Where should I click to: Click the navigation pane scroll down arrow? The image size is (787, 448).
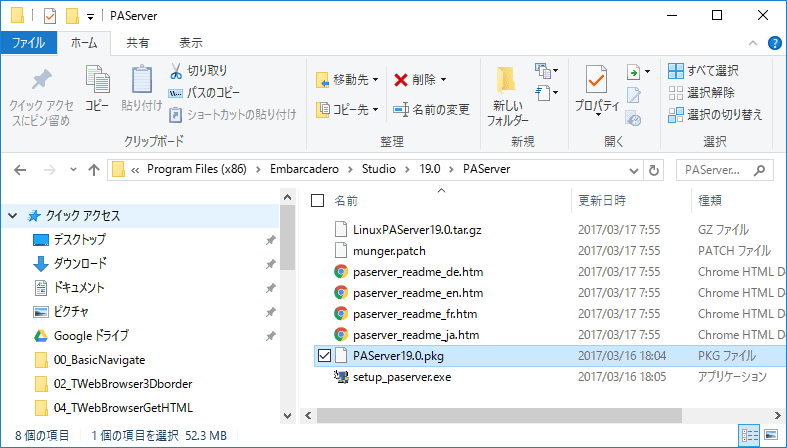(288, 415)
